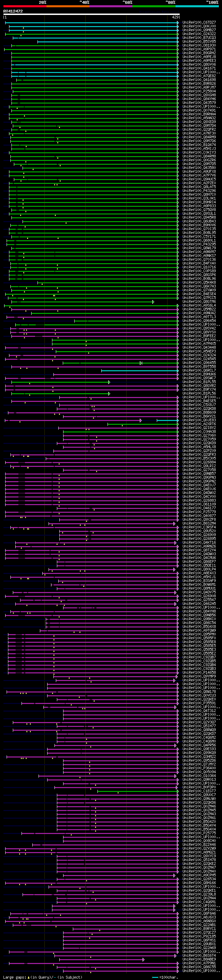Click the UniRef100_Q4PR56 hit label

click(199, 745)
